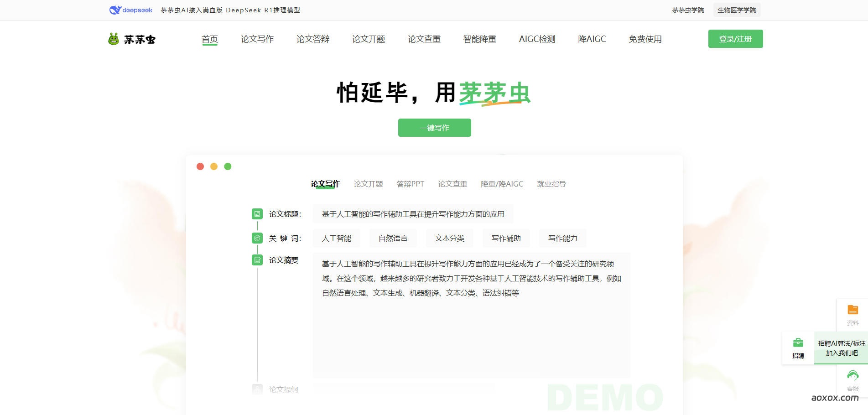
Task: Click the 论文标题 input field
Action: (x=413, y=214)
